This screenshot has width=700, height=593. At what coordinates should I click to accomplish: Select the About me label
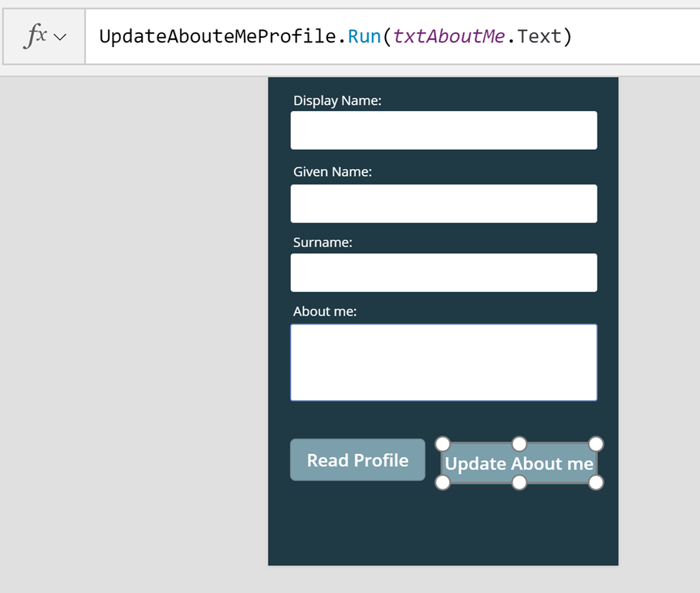pyautogui.click(x=325, y=311)
